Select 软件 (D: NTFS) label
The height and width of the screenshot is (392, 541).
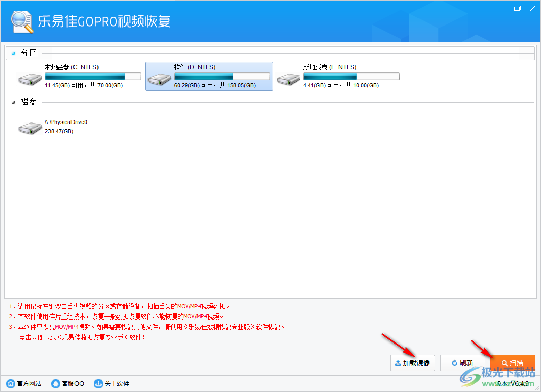pyautogui.click(x=194, y=67)
